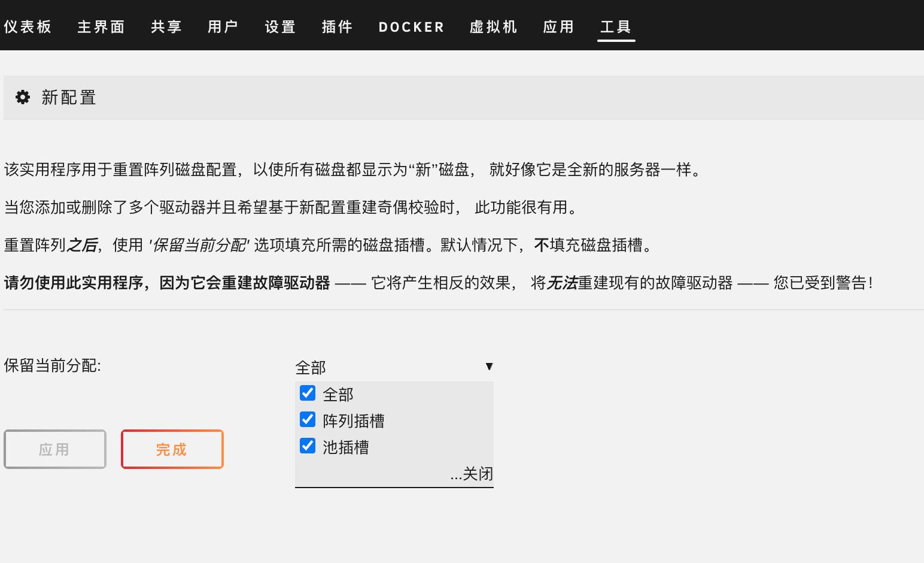
Task: Open the 全部 combo box
Action: pos(359,367)
